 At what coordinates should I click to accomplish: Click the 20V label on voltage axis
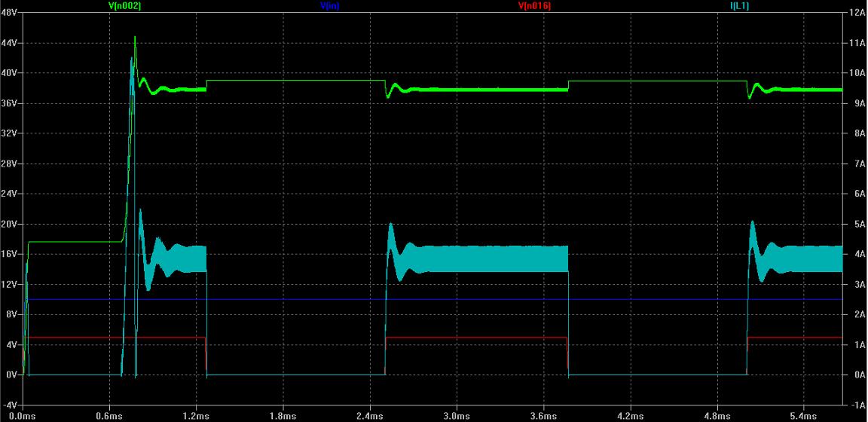[9, 224]
